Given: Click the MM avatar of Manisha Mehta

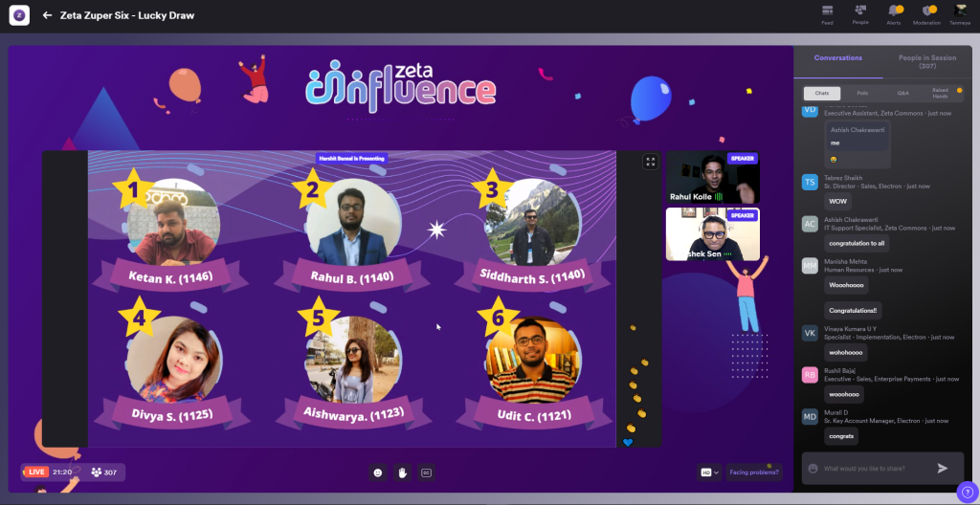Looking at the screenshot, I should click(x=810, y=266).
